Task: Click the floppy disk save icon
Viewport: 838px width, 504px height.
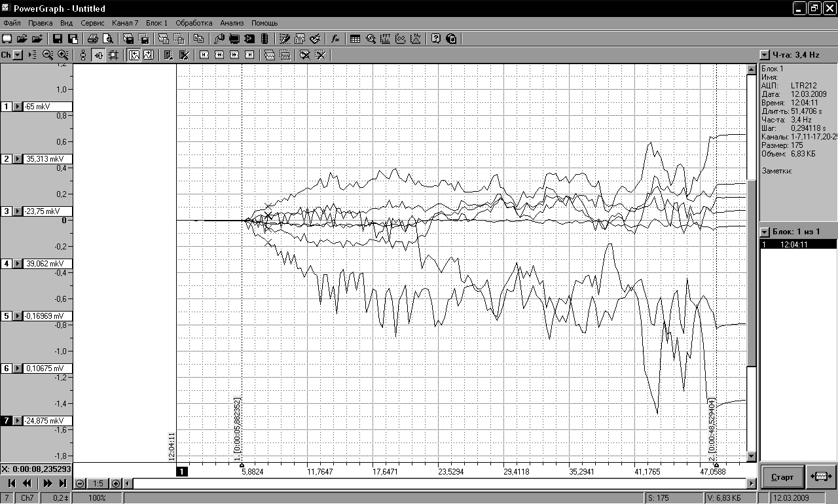Action: [57, 39]
